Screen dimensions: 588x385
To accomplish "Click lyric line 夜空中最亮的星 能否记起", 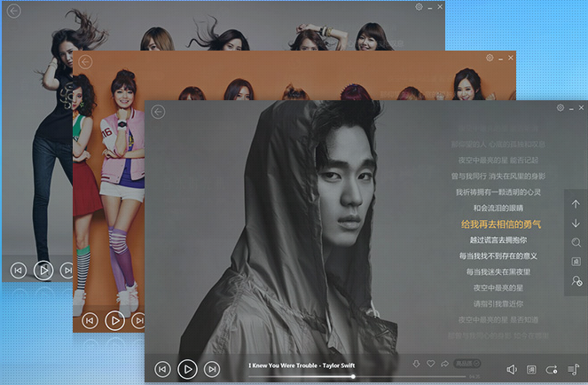I will click(498, 161).
